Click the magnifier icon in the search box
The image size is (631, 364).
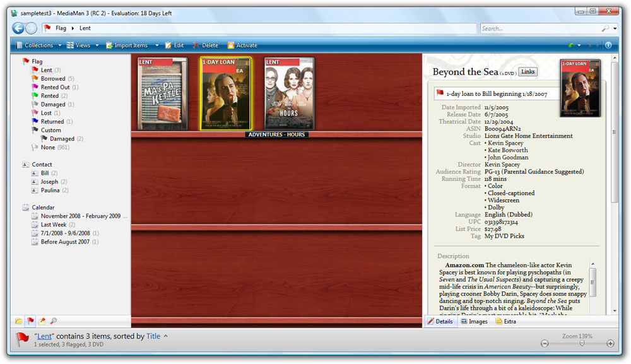tap(605, 28)
